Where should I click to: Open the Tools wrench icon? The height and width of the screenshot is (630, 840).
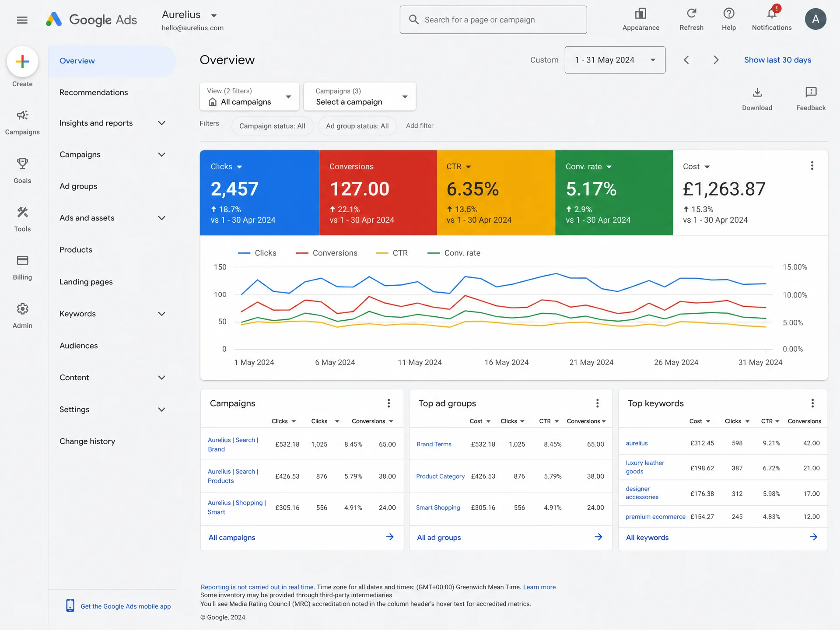[x=22, y=212]
